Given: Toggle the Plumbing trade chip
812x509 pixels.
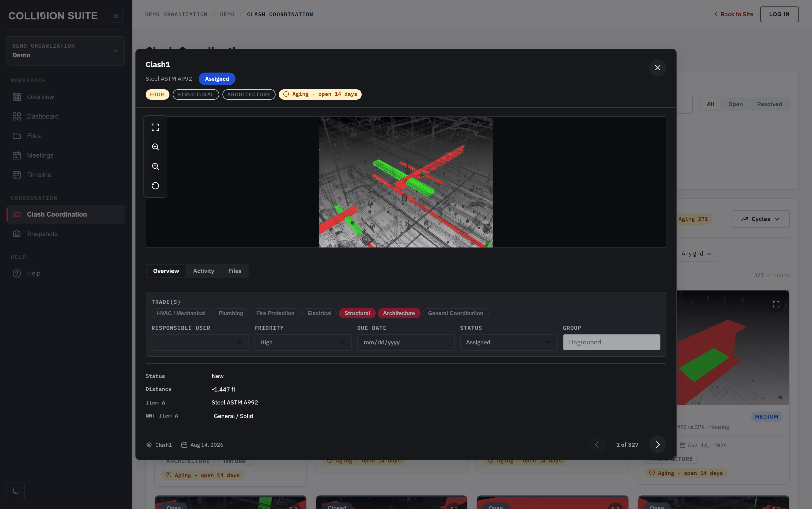Looking at the screenshot, I should [x=231, y=313].
